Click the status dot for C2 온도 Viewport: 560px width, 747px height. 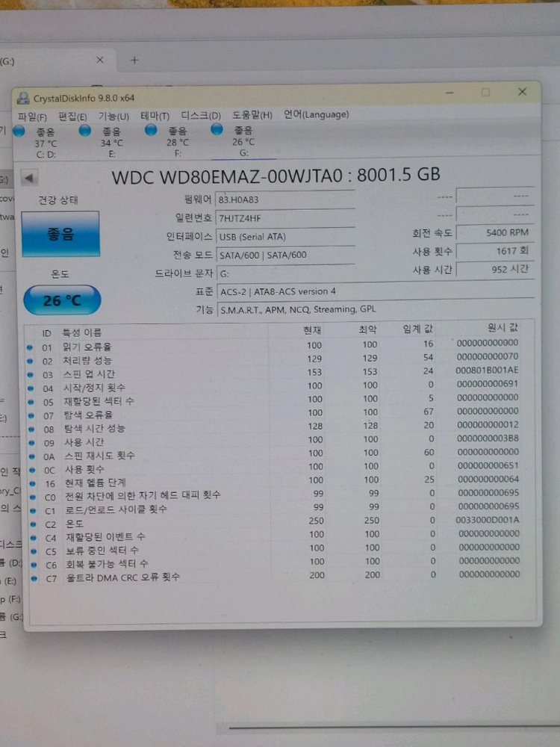(x=34, y=524)
